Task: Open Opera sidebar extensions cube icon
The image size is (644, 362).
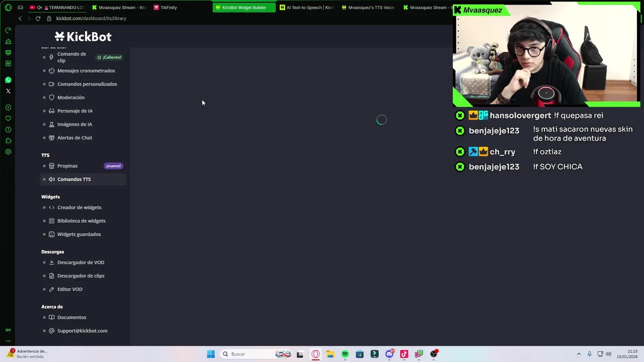Action: click(x=8, y=141)
